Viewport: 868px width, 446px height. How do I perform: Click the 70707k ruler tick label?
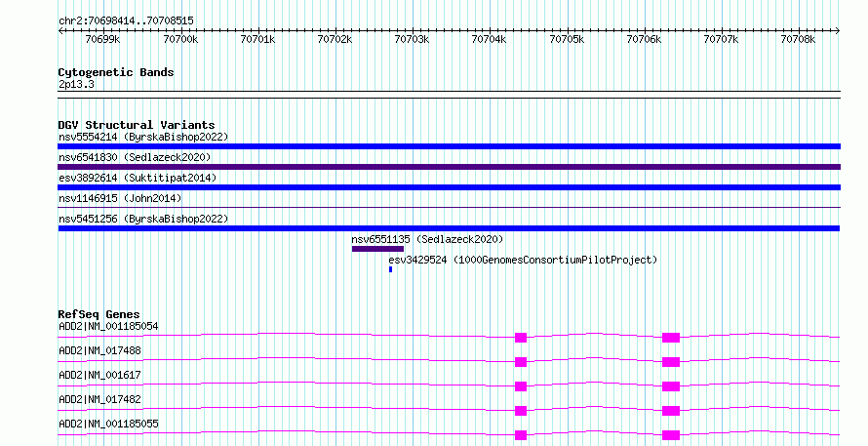pyautogui.click(x=721, y=39)
